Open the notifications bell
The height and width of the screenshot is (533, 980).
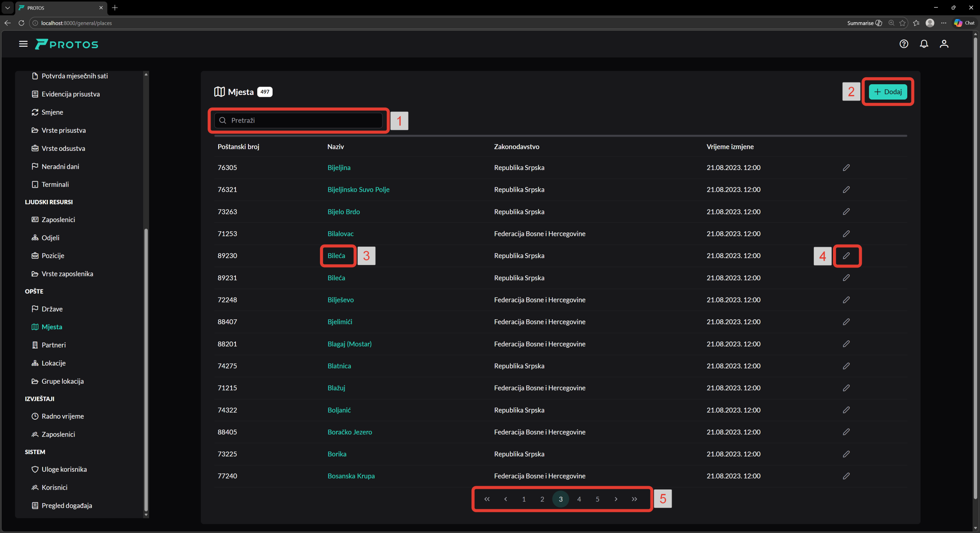(x=924, y=44)
